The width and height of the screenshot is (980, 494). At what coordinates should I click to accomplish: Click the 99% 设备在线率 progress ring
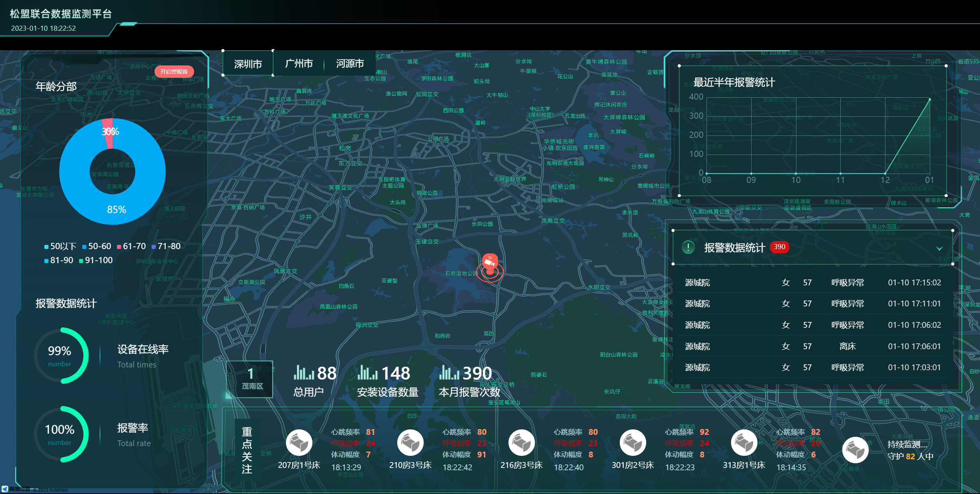(x=60, y=356)
